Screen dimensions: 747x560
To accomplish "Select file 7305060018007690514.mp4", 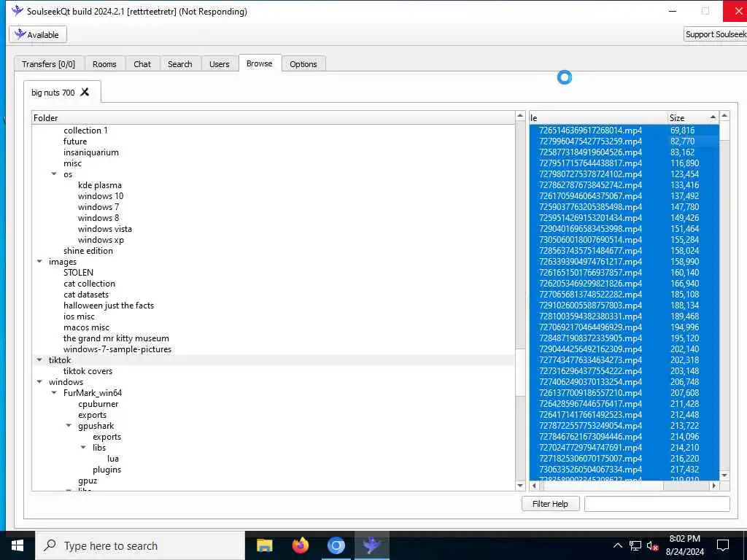I will pyautogui.click(x=590, y=240).
